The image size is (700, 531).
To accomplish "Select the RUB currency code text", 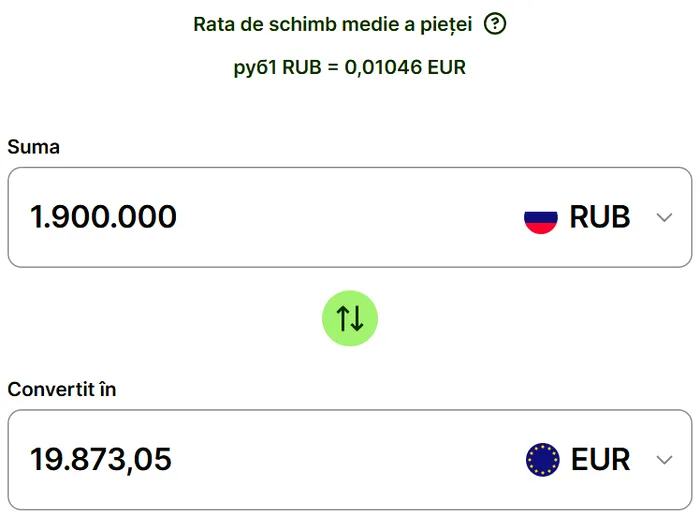I will [600, 217].
